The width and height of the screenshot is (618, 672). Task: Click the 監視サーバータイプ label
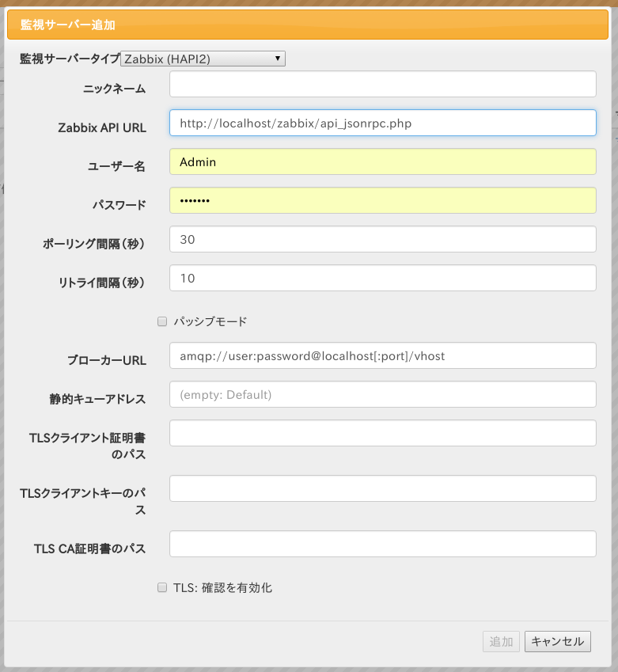click(x=70, y=59)
